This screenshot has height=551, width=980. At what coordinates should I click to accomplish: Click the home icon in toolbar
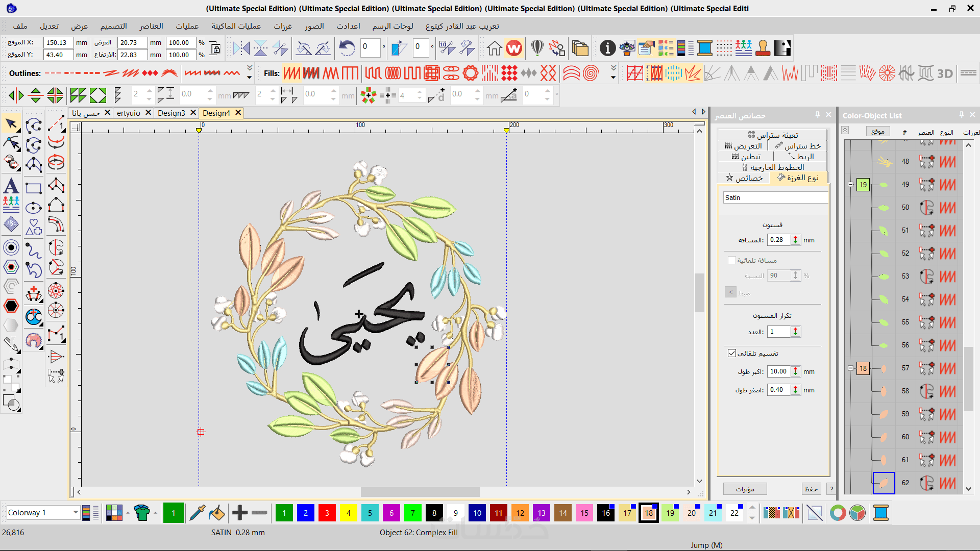[x=494, y=48]
